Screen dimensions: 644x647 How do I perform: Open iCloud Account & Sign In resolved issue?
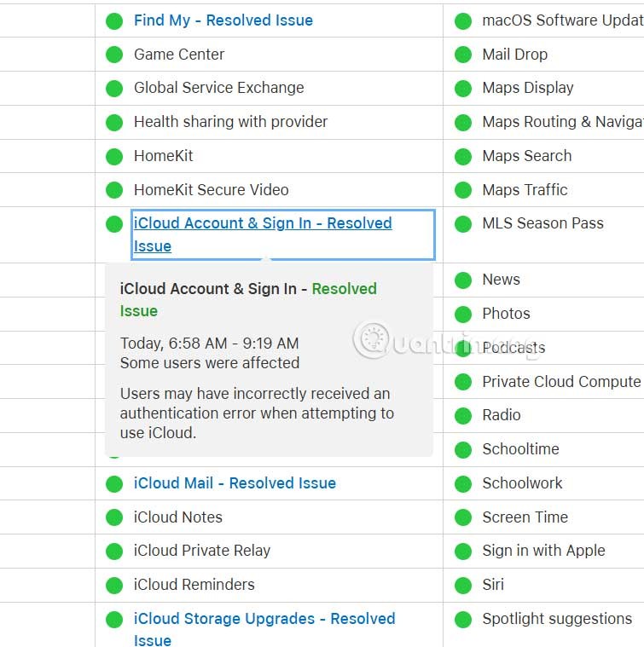pos(262,224)
